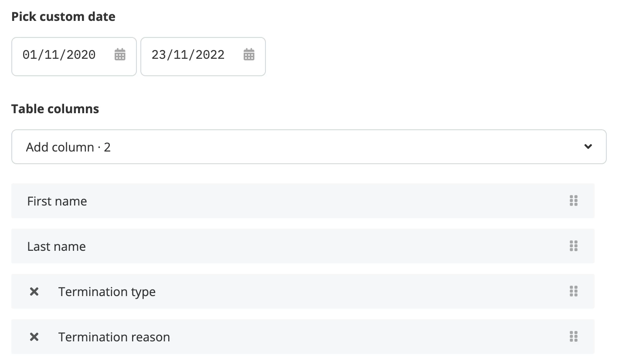Image resolution: width=619 pixels, height=364 pixels.
Task: Remove the Termination type column
Action: (34, 292)
